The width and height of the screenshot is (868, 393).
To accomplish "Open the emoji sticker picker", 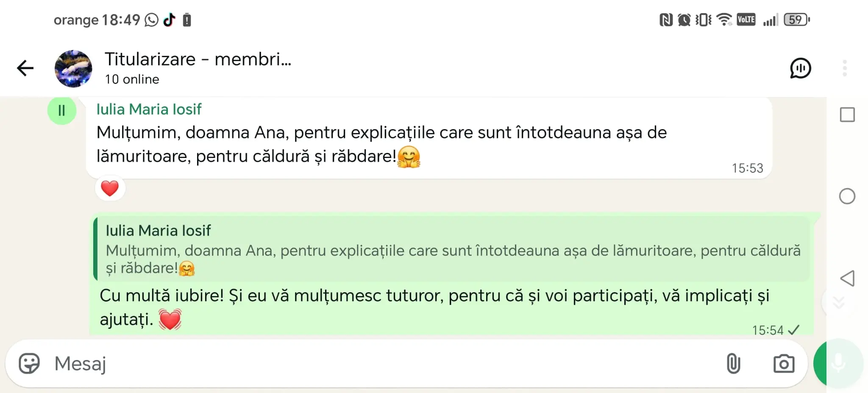I will [x=29, y=363].
